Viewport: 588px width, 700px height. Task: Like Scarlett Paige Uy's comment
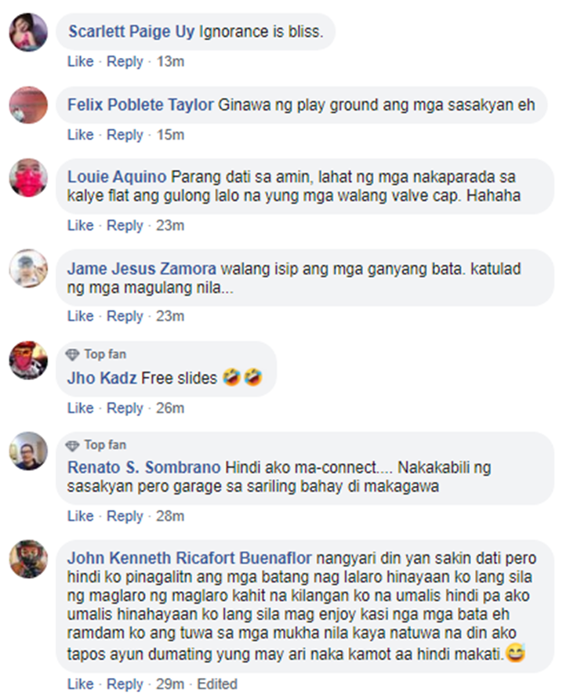coord(81,61)
